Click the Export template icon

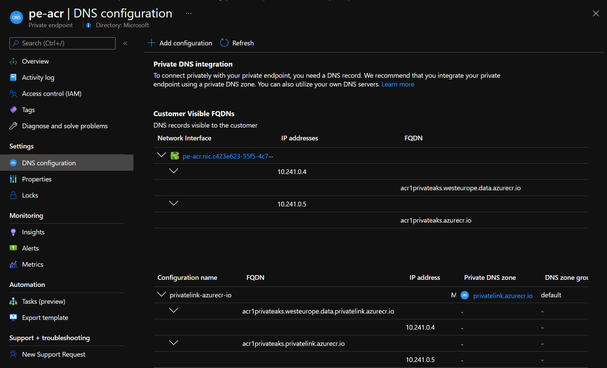[x=13, y=318]
